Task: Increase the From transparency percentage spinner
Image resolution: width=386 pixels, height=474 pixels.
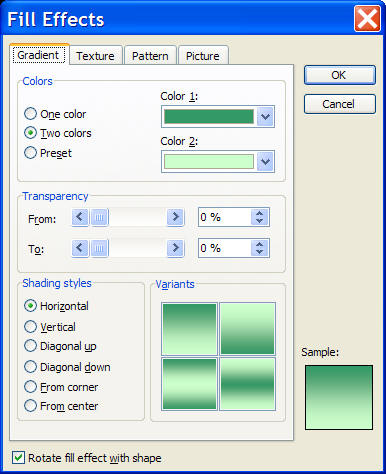Action: (x=260, y=213)
